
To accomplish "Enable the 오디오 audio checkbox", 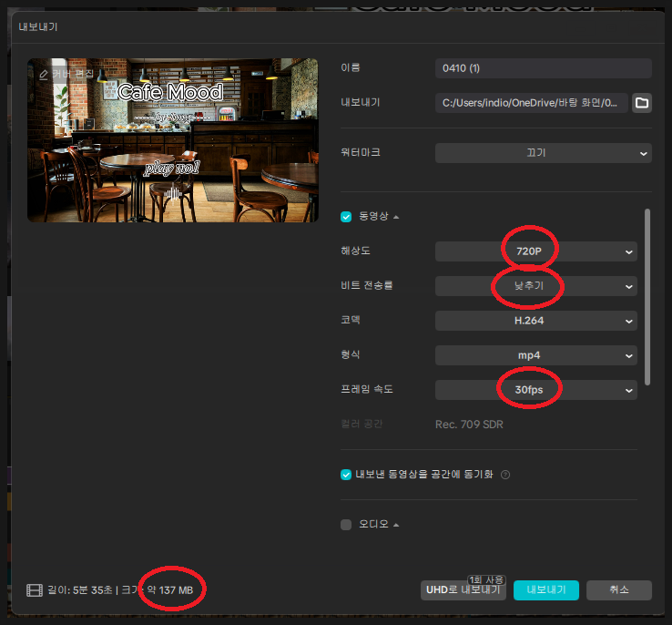I will [346, 525].
